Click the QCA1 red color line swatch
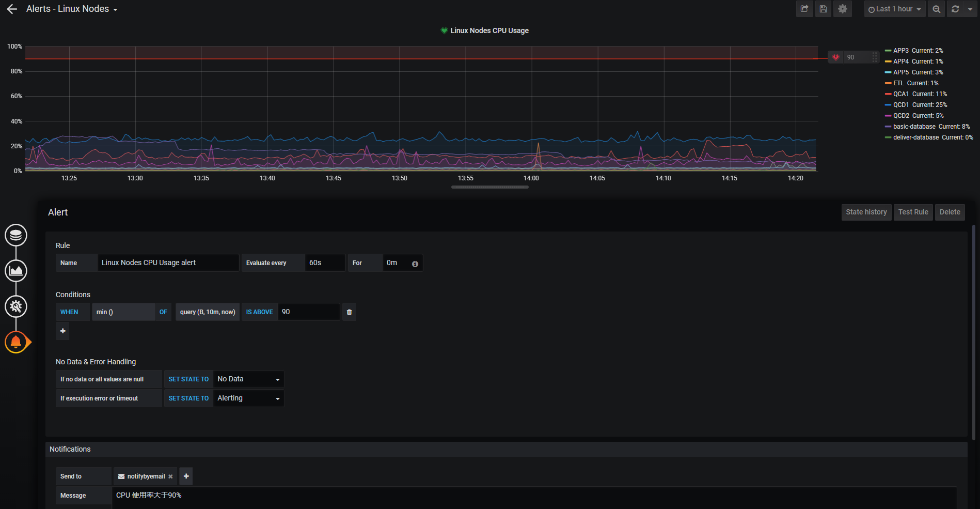980x509 pixels. click(x=888, y=94)
